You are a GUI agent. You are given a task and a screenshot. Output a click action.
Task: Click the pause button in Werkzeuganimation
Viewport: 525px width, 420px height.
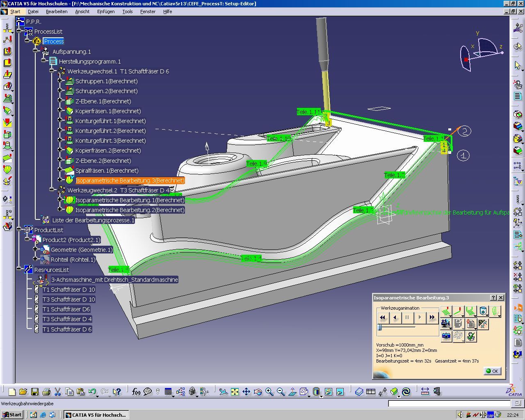click(407, 317)
